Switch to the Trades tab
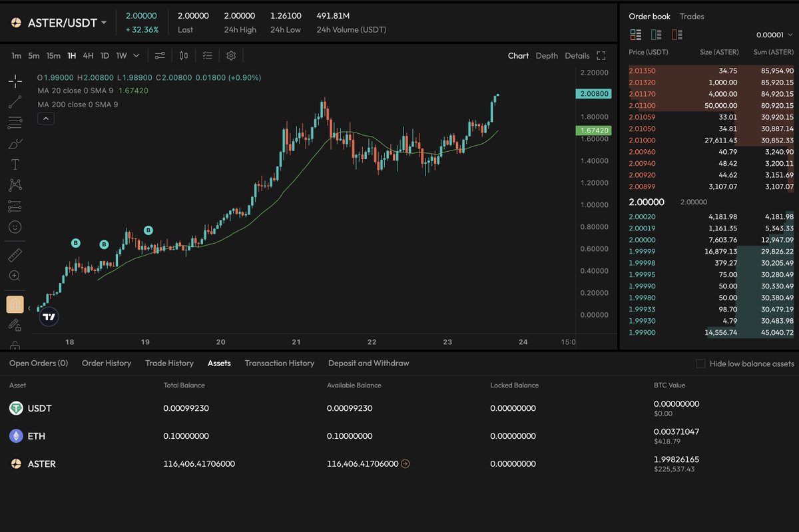The height and width of the screenshot is (532, 799). click(x=692, y=17)
